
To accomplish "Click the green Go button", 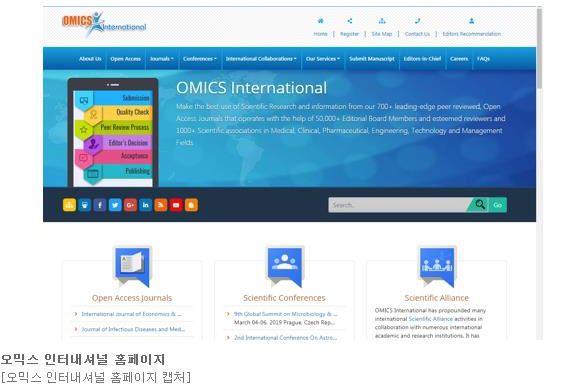I will click(497, 205).
